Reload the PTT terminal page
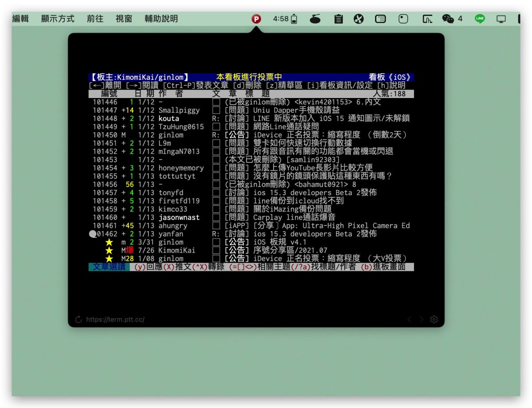Viewport: 532px width, 408px height. click(x=79, y=319)
